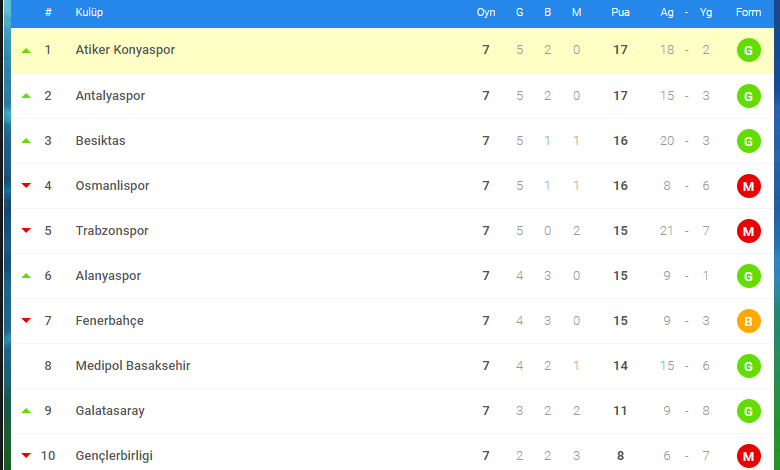This screenshot has width=780, height=470.
Task: Click the Form column header
Action: click(749, 12)
